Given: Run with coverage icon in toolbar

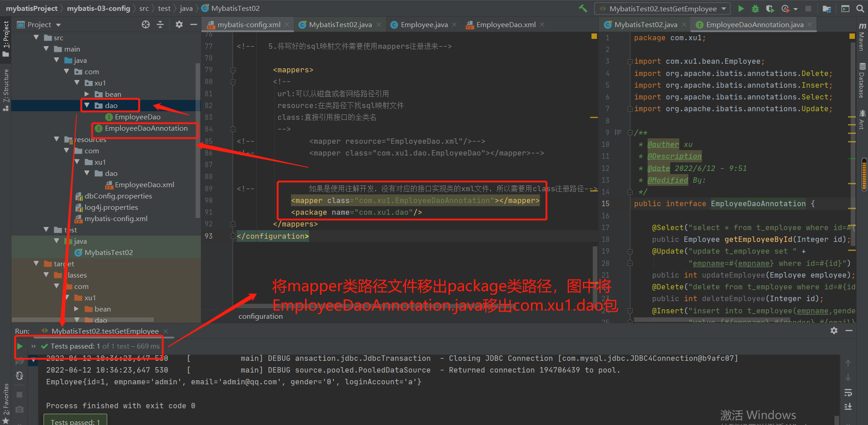Looking at the screenshot, I should click(x=770, y=8).
